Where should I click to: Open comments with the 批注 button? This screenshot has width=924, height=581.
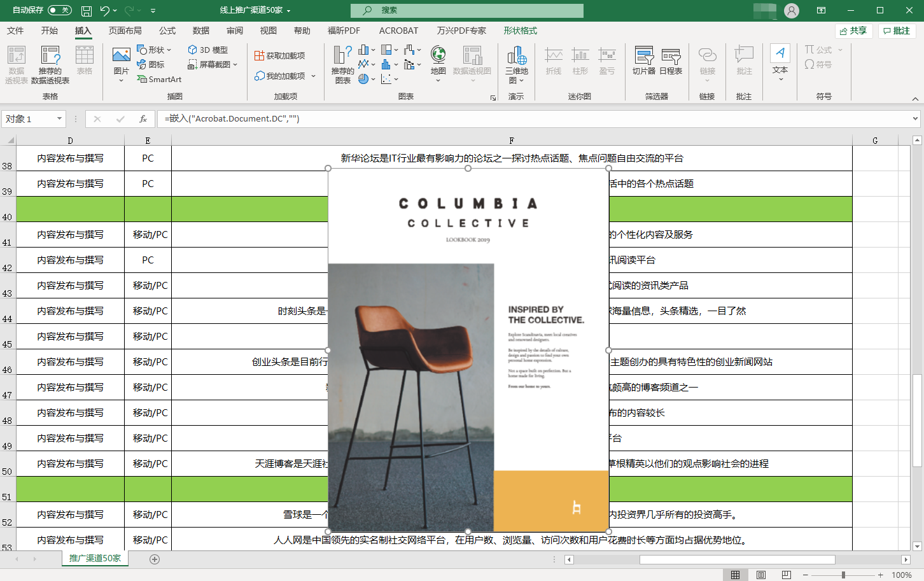point(897,30)
